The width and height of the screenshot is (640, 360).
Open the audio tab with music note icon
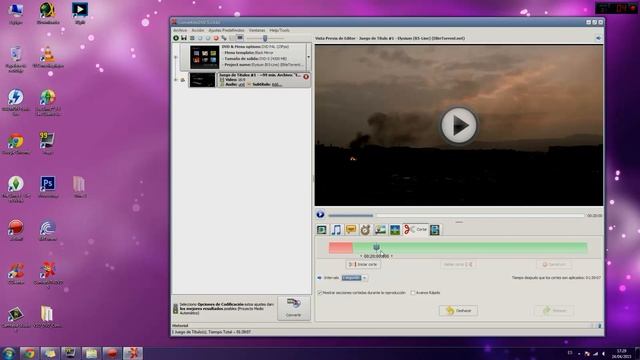336,230
